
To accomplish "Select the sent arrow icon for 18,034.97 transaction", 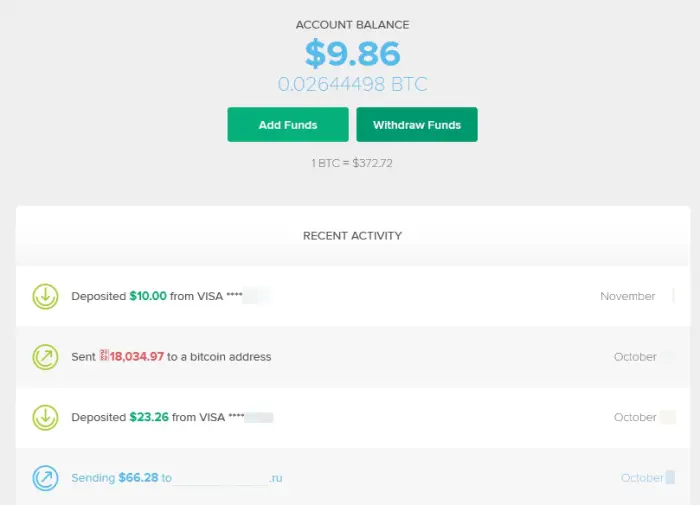I will click(44, 356).
